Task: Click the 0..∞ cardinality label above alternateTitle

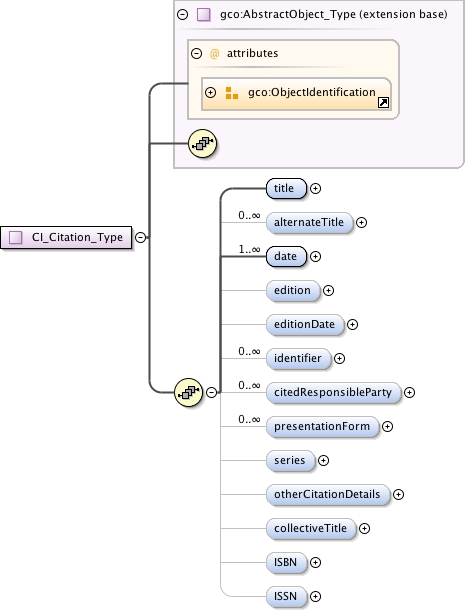Action: coord(249,215)
